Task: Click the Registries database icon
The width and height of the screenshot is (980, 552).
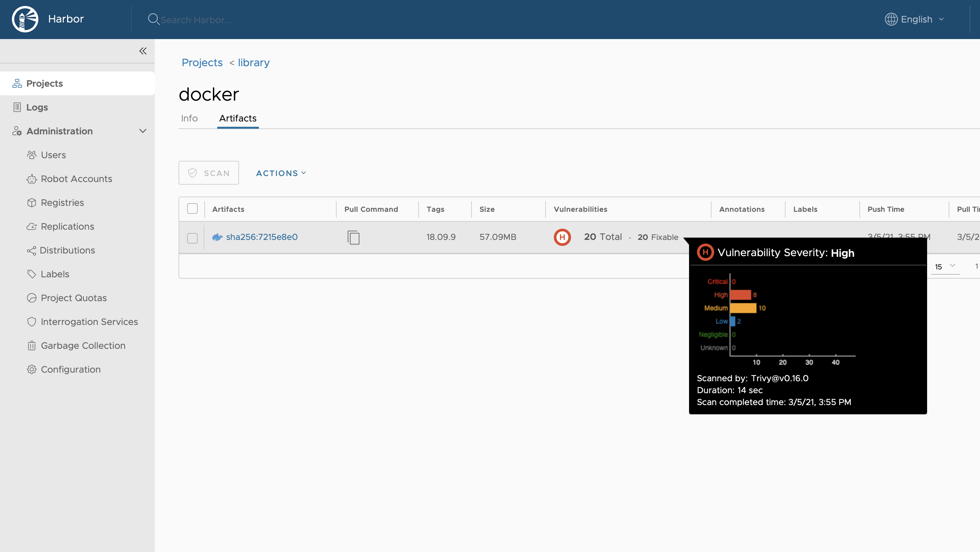Action: pyautogui.click(x=32, y=202)
